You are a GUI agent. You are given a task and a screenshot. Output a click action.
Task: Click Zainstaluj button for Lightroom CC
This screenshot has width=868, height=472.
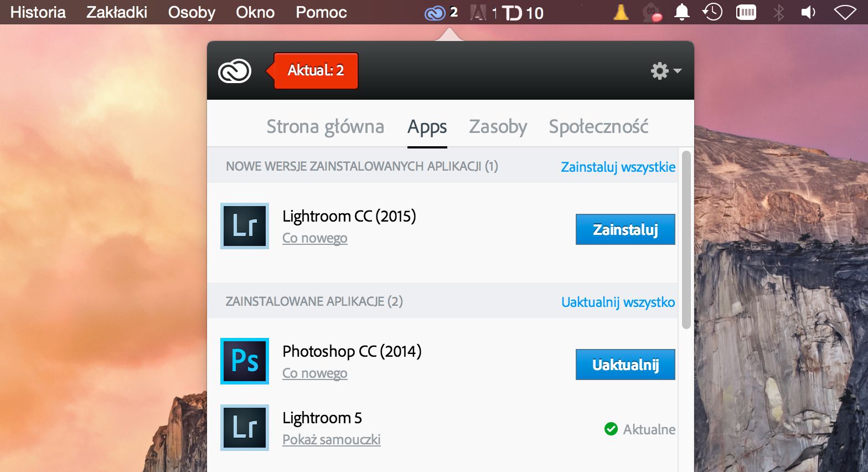click(x=626, y=229)
